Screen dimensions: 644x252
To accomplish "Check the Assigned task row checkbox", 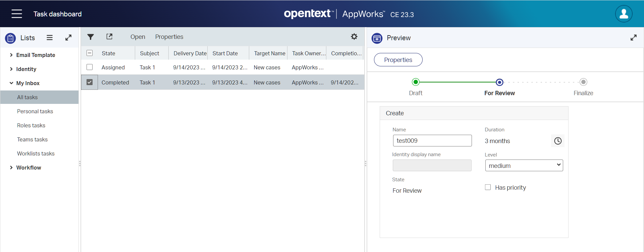I will 90,67.
